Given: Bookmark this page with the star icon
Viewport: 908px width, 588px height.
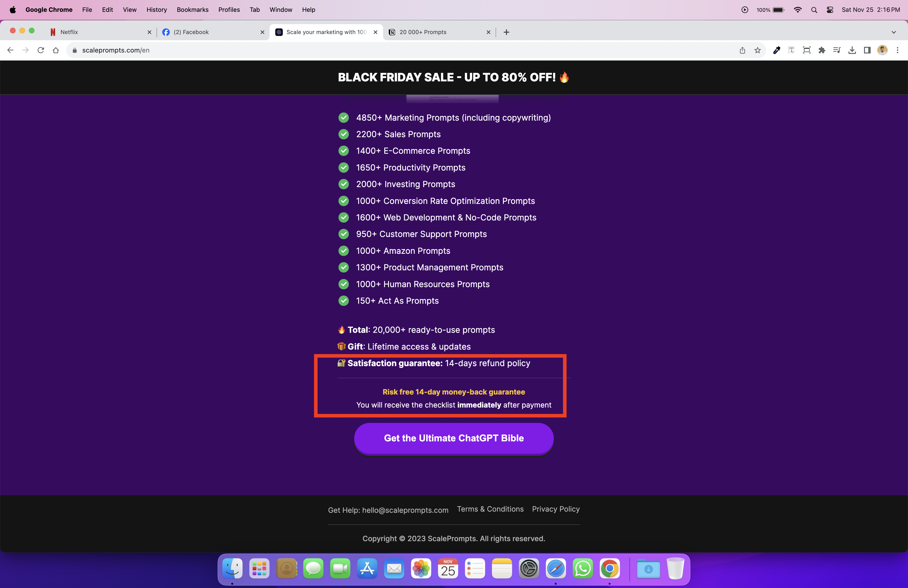Looking at the screenshot, I should 757,50.
